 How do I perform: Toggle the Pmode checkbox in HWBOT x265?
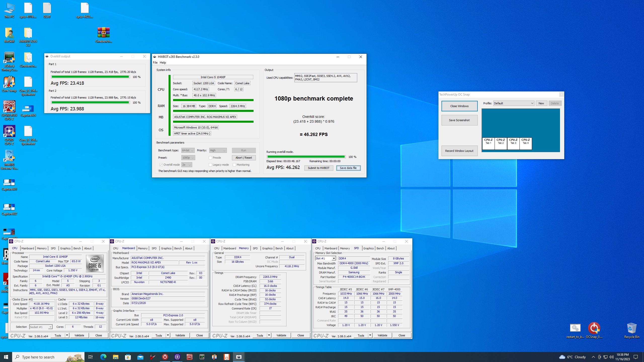click(x=210, y=158)
